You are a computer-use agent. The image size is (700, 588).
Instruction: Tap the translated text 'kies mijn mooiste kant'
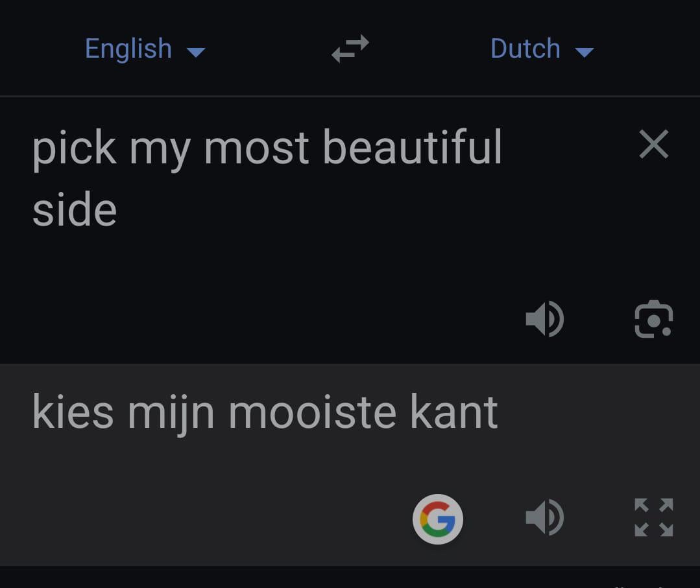[x=265, y=412]
